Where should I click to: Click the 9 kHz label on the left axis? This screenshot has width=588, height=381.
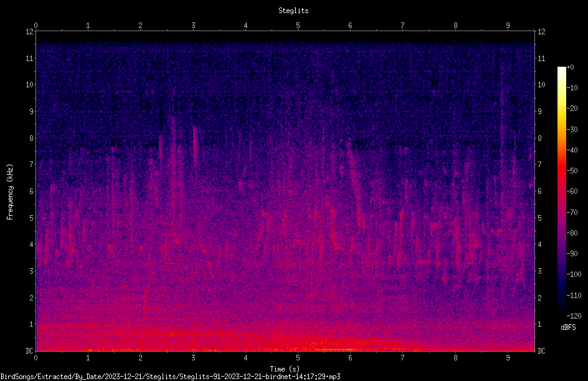pos(32,111)
